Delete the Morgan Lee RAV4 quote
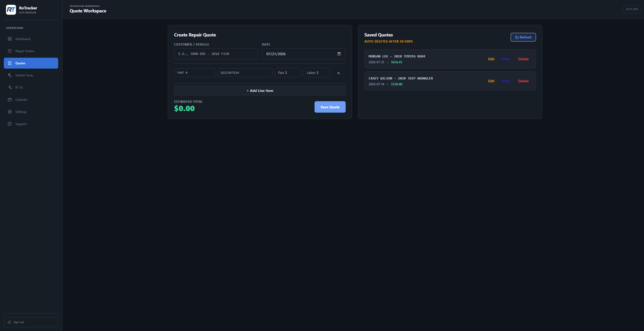The width and height of the screenshot is (644, 331). [523, 59]
